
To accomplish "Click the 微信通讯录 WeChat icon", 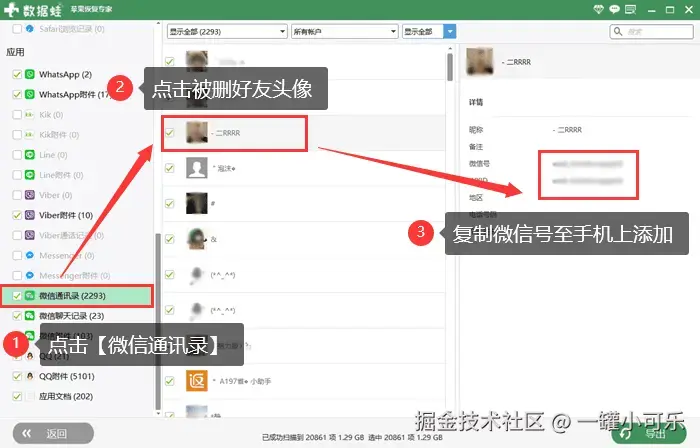I will 29,295.
